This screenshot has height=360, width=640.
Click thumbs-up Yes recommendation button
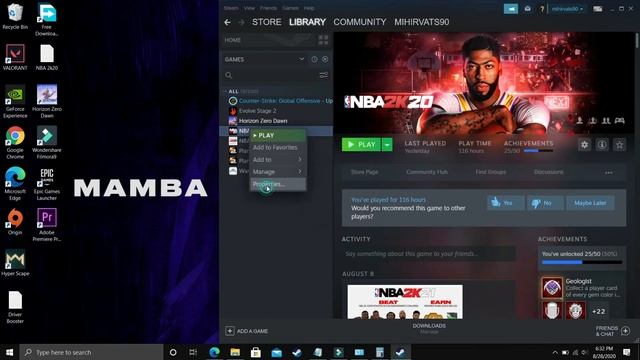coord(506,202)
